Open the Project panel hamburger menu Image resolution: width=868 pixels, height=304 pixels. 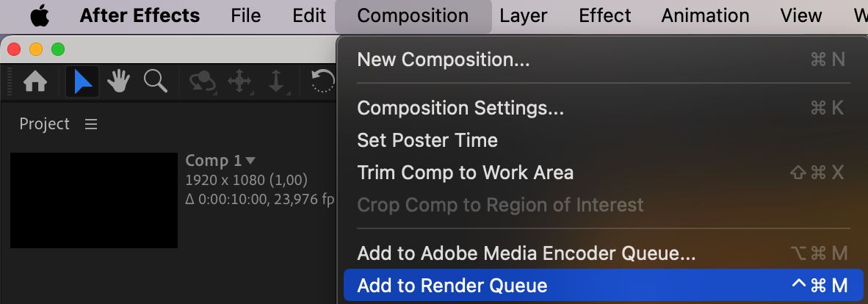[x=91, y=124]
